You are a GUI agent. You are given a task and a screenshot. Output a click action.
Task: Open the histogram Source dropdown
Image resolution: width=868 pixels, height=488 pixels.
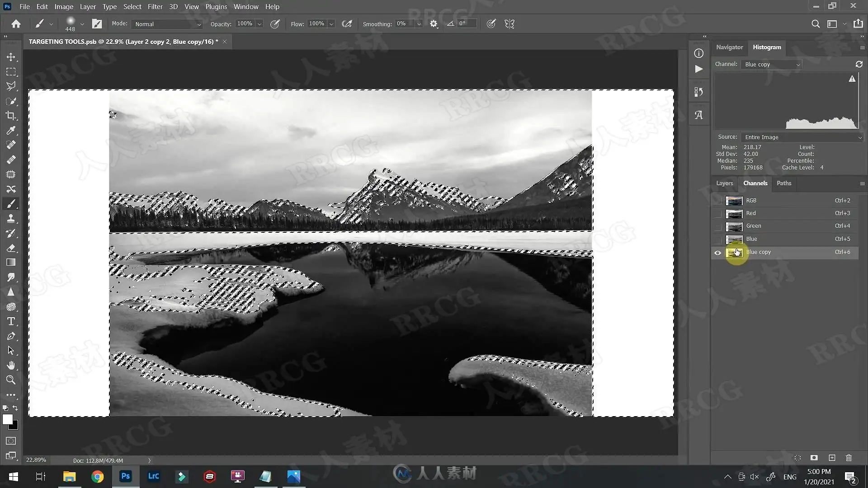802,137
